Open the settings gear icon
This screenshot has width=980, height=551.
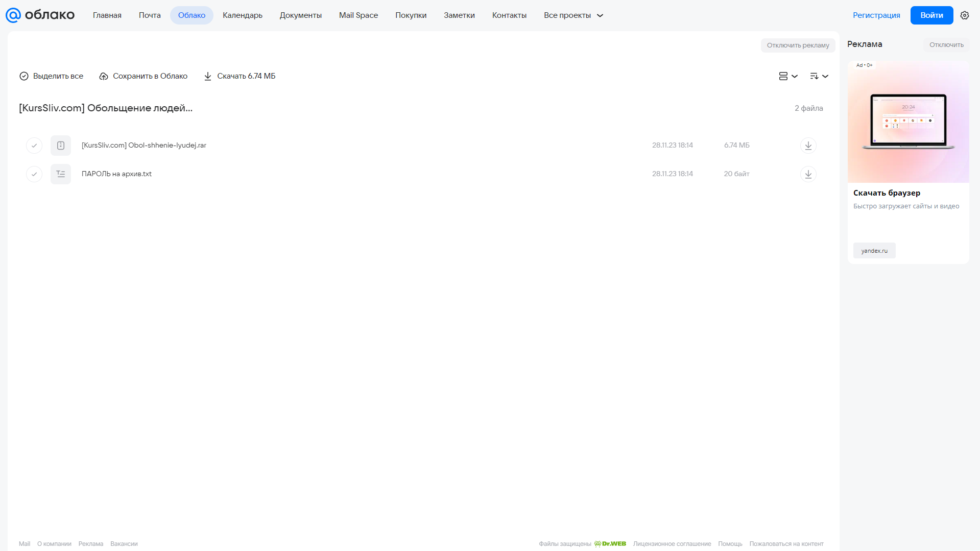(x=965, y=15)
